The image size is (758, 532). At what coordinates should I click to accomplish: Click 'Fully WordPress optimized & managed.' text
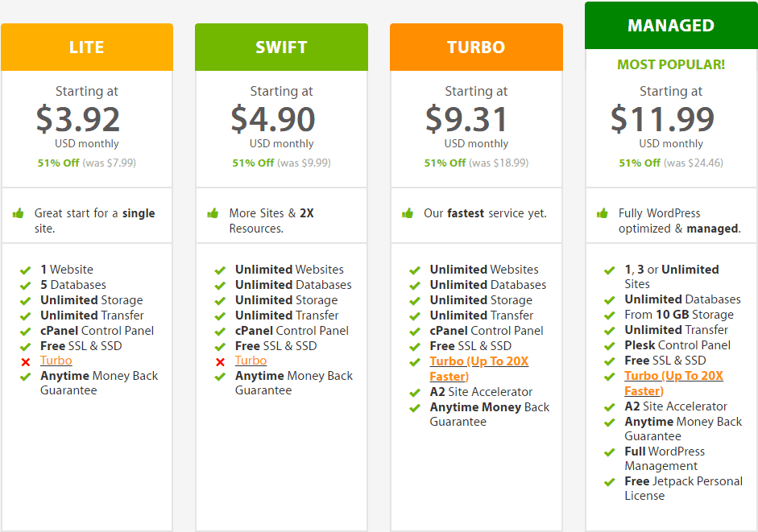(680, 221)
